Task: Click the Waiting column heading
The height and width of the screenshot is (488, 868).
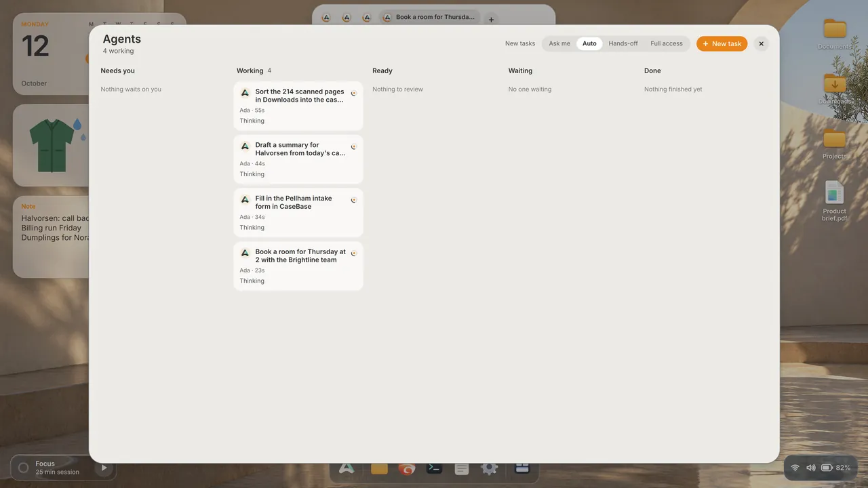Action: (520, 70)
